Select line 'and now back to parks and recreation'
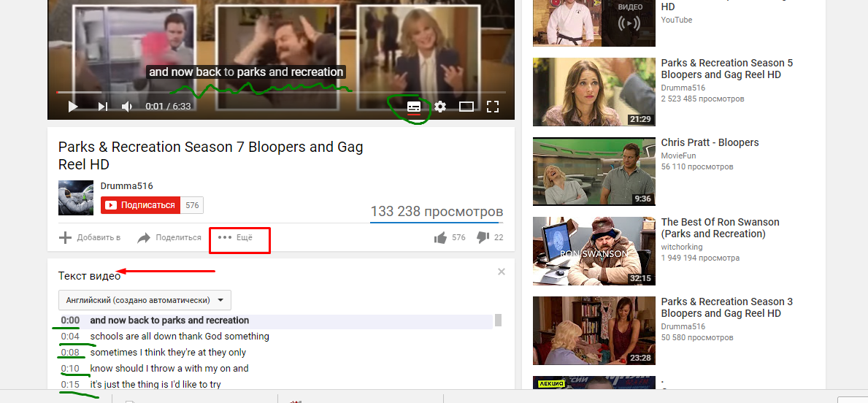 point(169,321)
